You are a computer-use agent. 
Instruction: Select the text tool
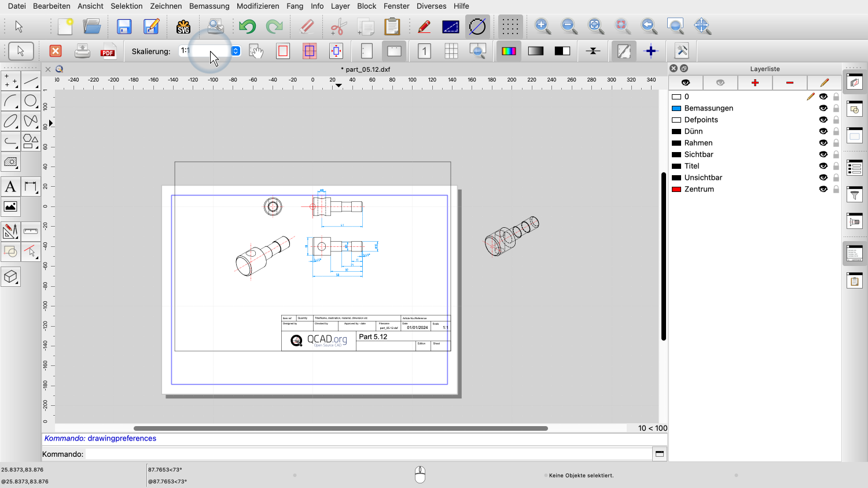tap(10, 187)
